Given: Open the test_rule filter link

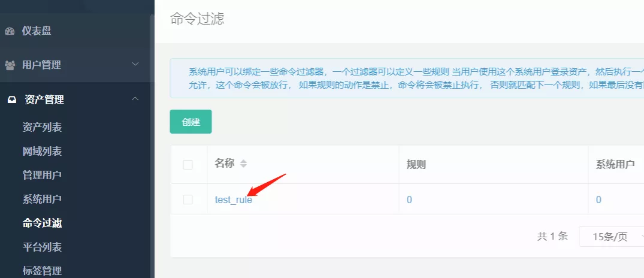Looking at the screenshot, I should (233, 200).
